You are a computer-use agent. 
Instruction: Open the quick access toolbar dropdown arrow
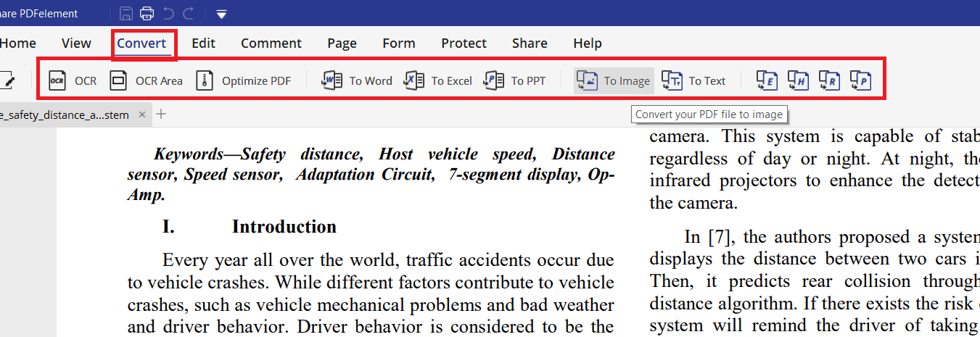coord(221,14)
